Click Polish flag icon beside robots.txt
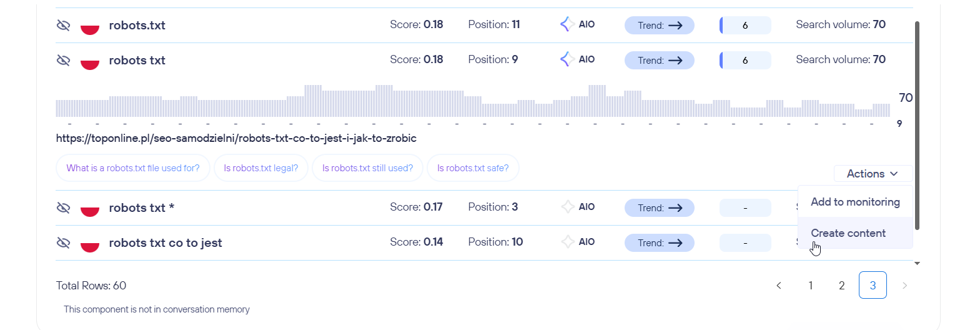Image resolution: width=980 pixels, height=330 pixels. (90, 26)
